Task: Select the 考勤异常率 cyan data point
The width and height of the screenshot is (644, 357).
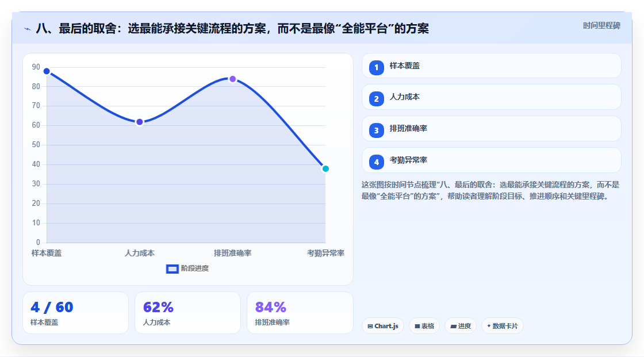Action: tap(325, 168)
